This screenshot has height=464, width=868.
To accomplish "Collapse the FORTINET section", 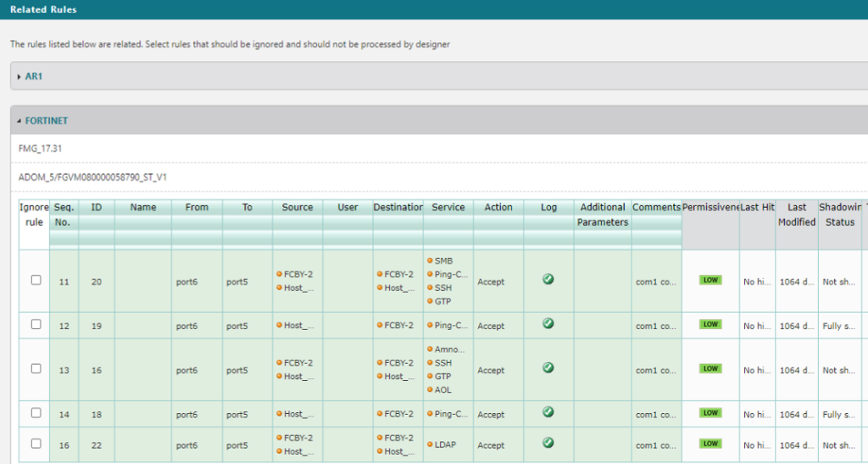I will [x=46, y=120].
